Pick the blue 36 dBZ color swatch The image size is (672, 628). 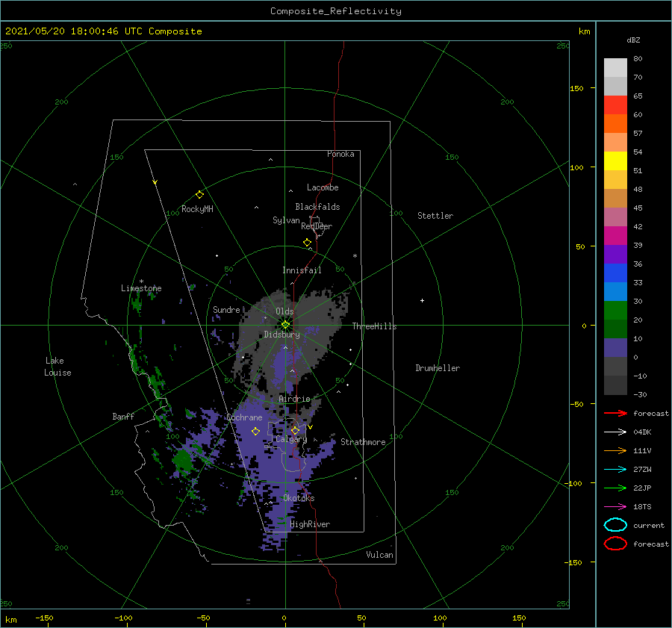[615, 273]
